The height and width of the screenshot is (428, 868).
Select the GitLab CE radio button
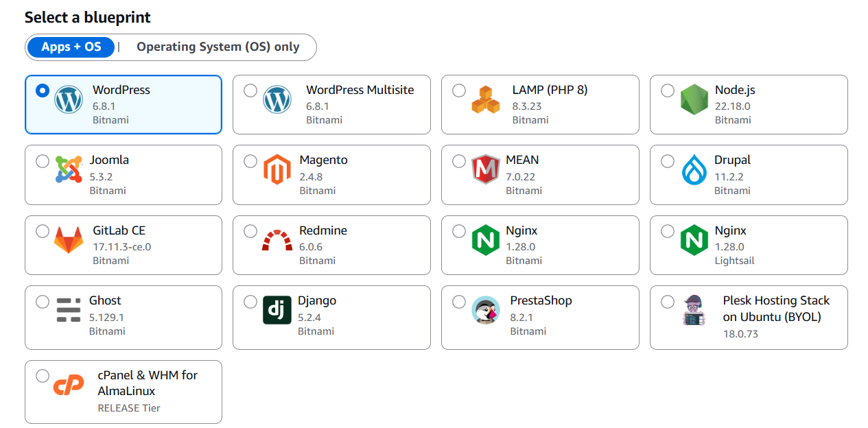(43, 231)
